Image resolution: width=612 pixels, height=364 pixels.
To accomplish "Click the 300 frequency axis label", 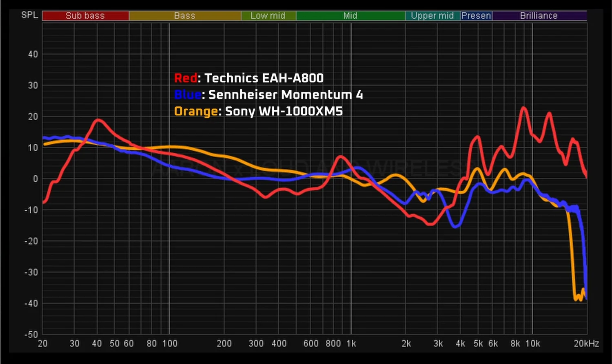I will click(256, 344).
